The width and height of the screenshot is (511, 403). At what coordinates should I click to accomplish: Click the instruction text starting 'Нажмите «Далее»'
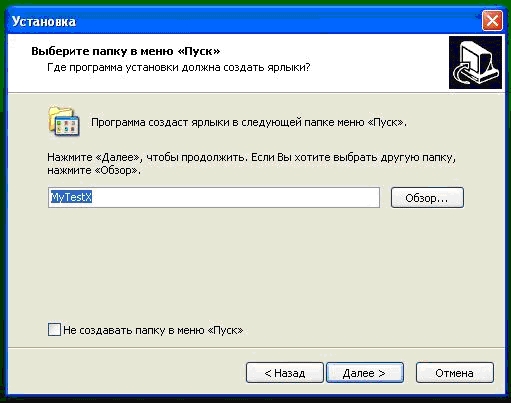[251, 163]
